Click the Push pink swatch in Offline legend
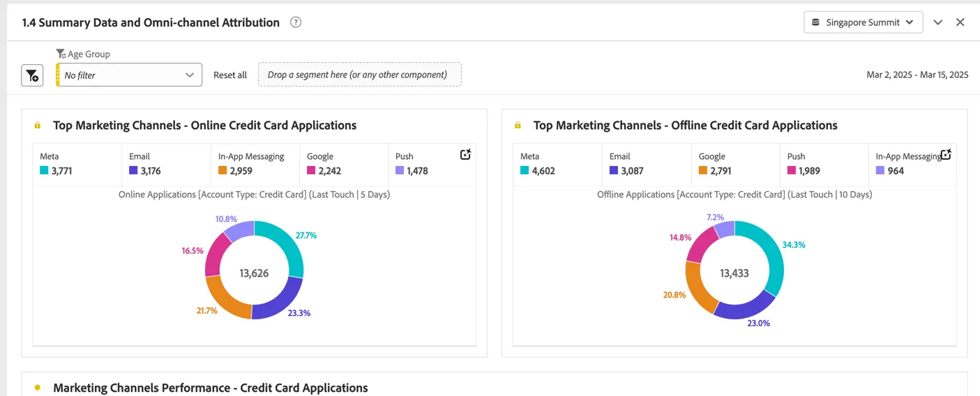This screenshot has width=980, height=396. point(792,170)
